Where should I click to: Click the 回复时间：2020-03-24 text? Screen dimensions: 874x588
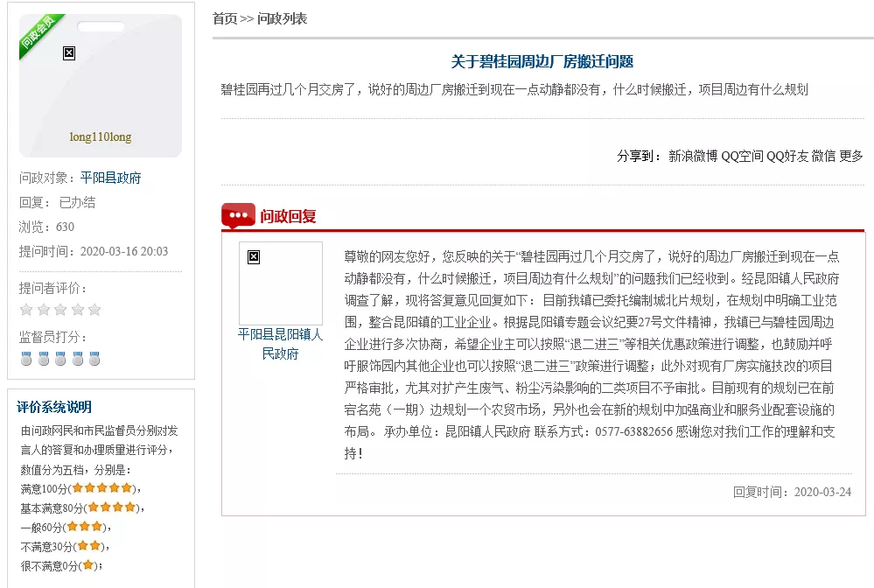tap(792, 492)
